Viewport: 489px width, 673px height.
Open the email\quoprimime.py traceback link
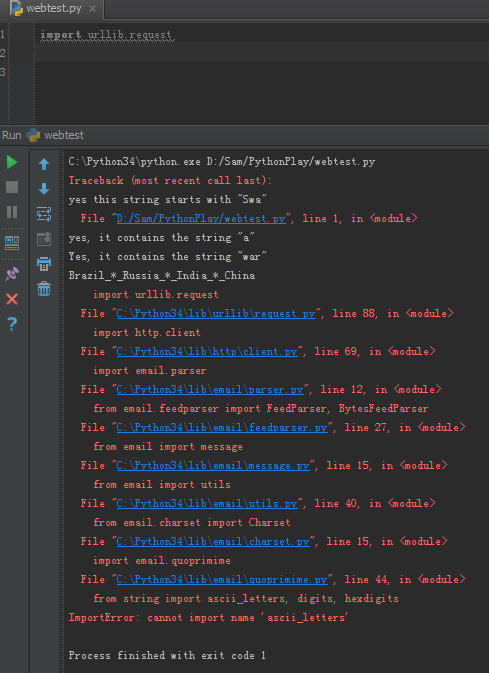coord(222,579)
